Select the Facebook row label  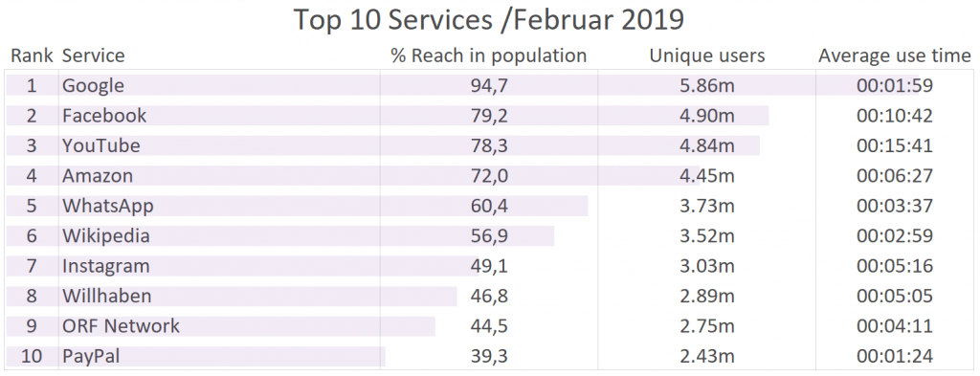coord(104,116)
